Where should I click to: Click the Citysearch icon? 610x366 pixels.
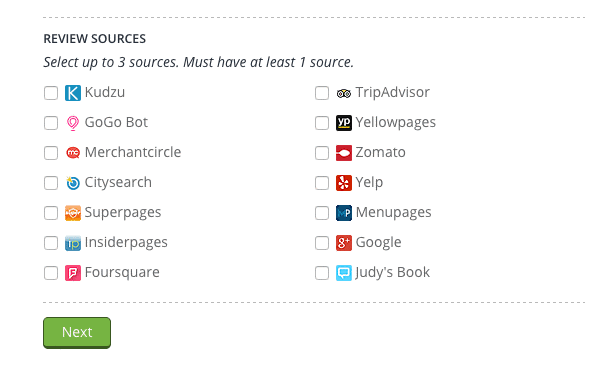pyautogui.click(x=73, y=183)
